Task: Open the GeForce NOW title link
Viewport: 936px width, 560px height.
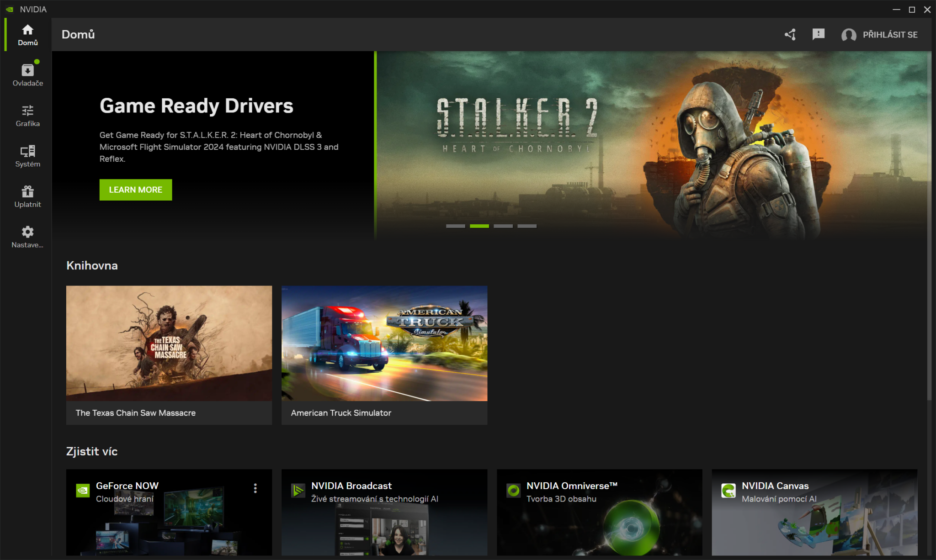Action: point(127,486)
